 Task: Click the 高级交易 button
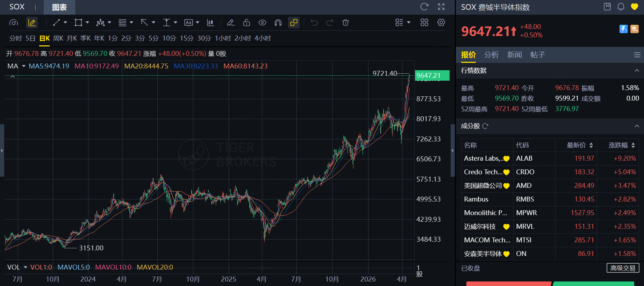click(x=622, y=268)
